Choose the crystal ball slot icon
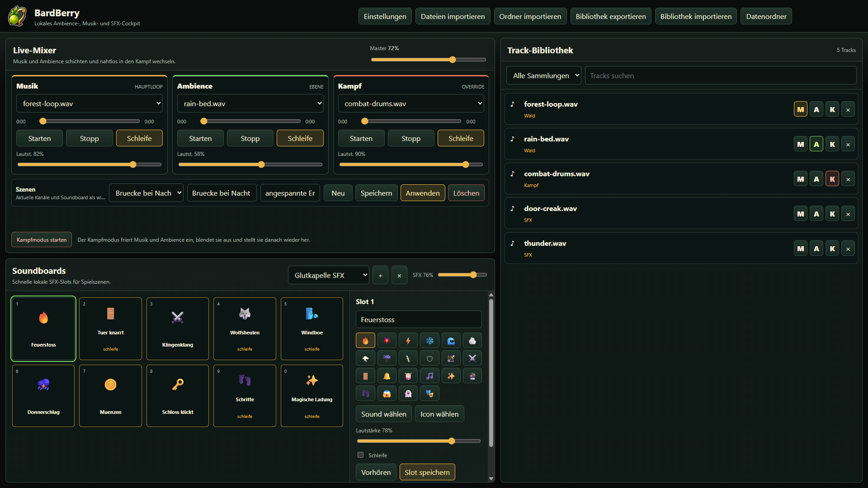868x488 pixels. coord(472,376)
